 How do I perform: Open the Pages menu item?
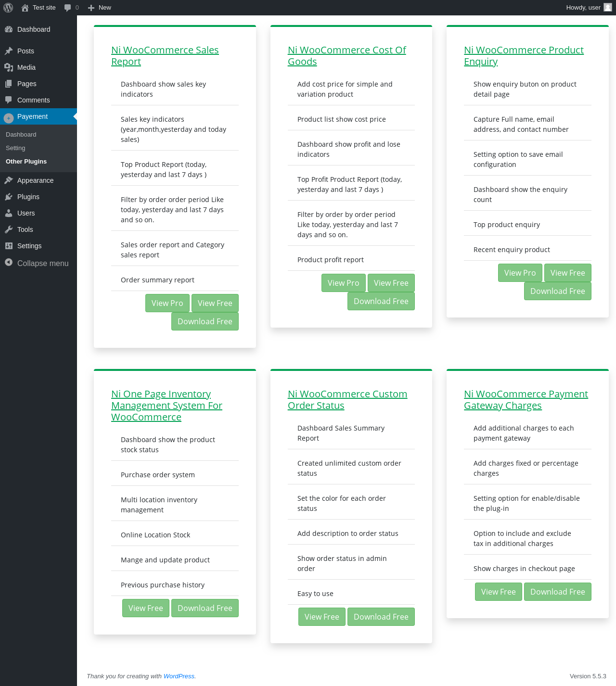point(27,84)
